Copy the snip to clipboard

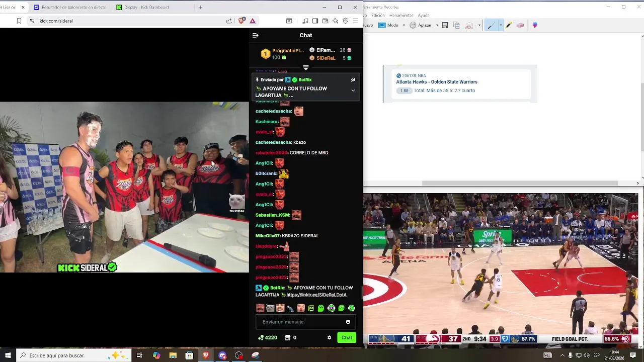[456, 25]
